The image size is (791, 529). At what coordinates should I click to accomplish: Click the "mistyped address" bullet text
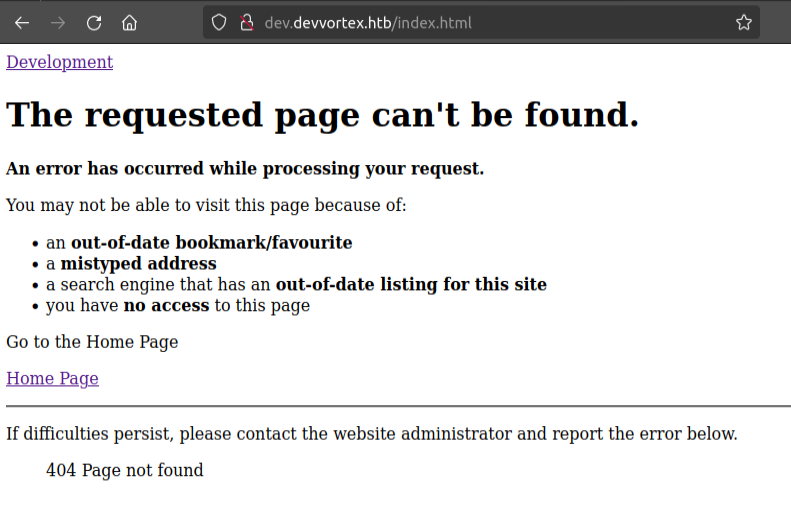[x=138, y=264]
